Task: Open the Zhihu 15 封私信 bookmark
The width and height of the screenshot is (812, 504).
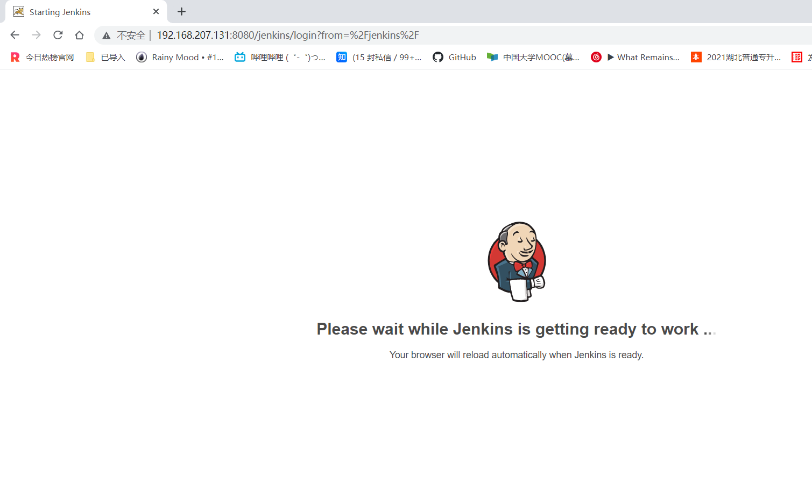Action: [379, 57]
